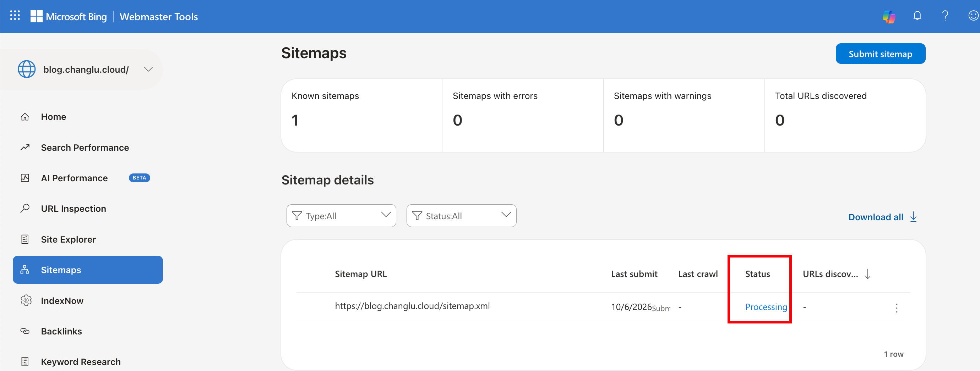Click the Sitemap URL column header

coord(361,274)
